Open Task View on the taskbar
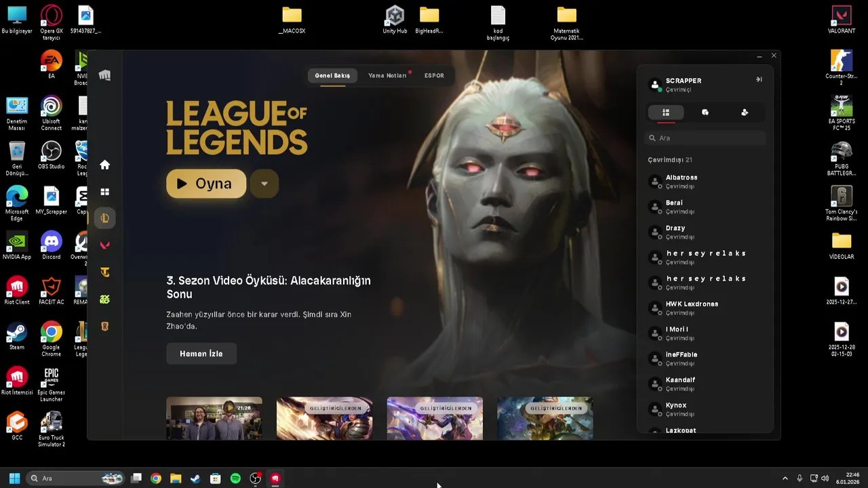Viewport: 868px width, 488px height. [136, 479]
